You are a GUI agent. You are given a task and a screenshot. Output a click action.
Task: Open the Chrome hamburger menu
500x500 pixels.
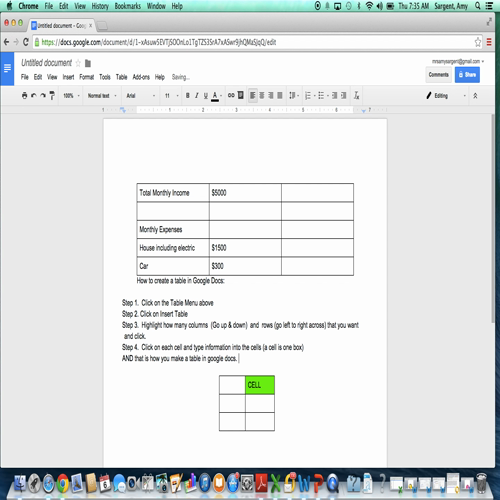[489, 42]
